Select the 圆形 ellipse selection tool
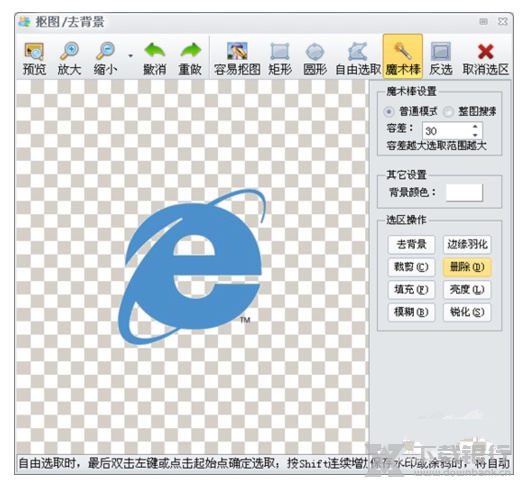 coord(315,59)
